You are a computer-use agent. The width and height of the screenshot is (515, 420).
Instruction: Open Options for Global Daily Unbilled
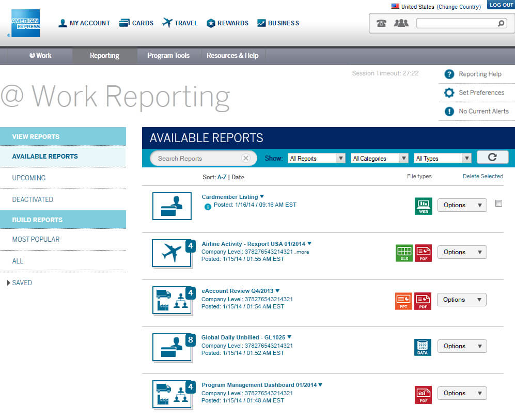[x=461, y=346]
